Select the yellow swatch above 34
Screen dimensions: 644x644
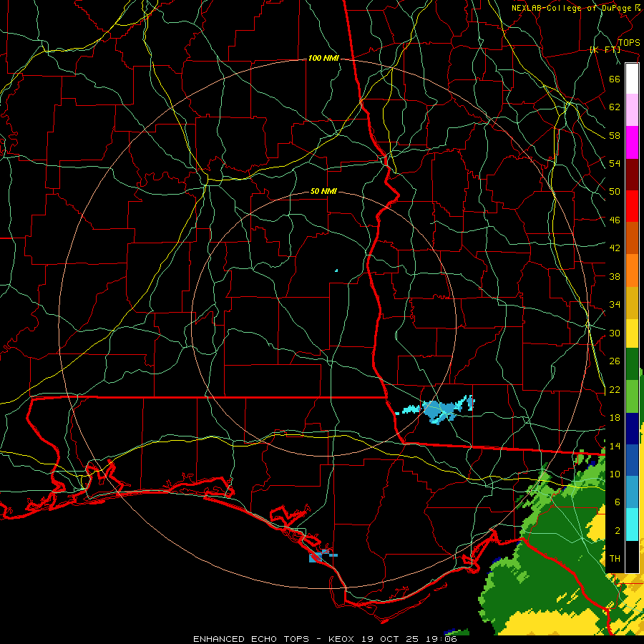pos(632,333)
